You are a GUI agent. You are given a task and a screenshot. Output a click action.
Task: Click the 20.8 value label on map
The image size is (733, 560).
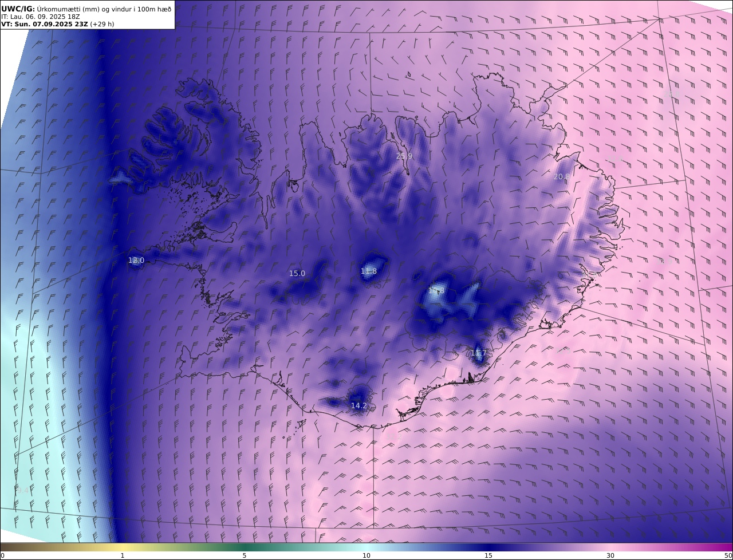[562, 177]
